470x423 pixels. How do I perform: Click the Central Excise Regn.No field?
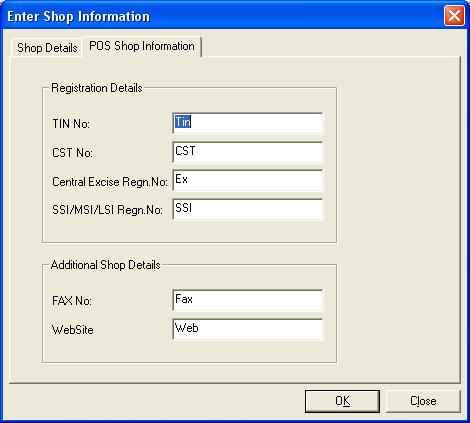(x=248, y=181)
